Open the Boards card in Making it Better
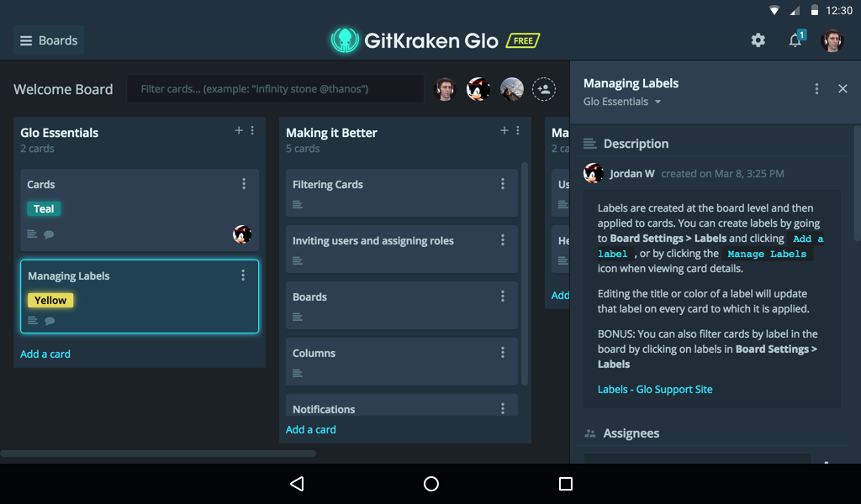Screen dimensions: 861x504 coord(401,306)
